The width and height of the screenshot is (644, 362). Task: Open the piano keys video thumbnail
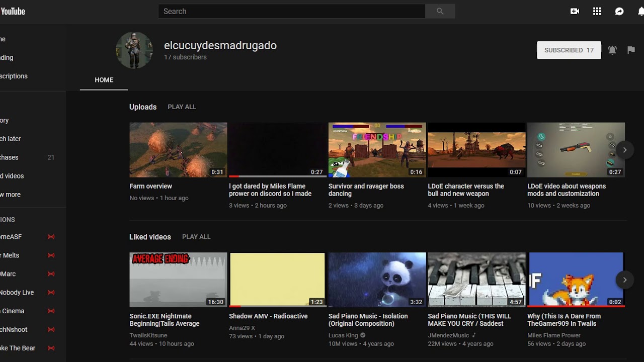tap(476, 280)
